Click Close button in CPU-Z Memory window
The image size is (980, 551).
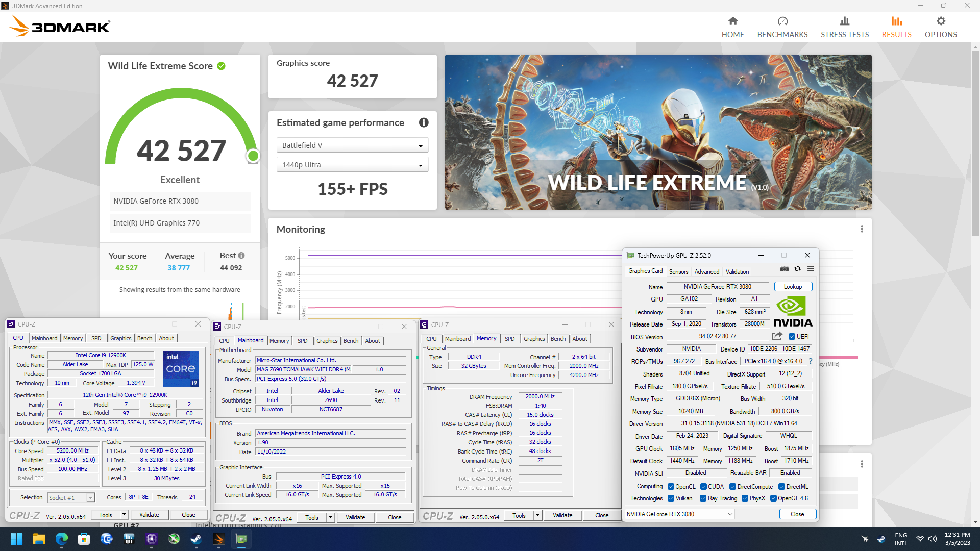(602, 515)
